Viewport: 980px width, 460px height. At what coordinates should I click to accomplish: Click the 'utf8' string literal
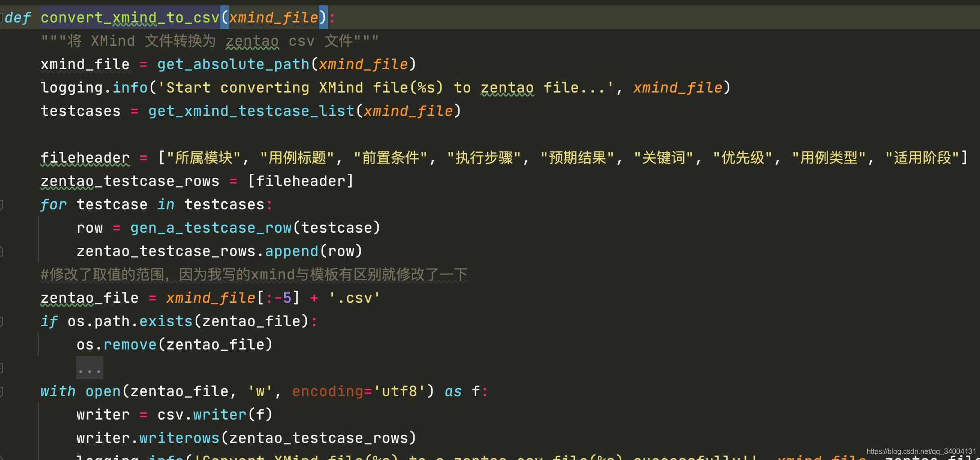click(x=399, y=392)
